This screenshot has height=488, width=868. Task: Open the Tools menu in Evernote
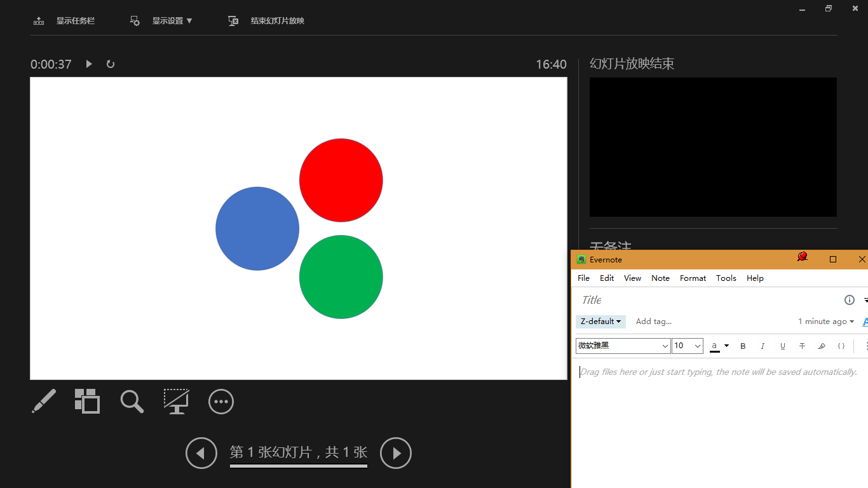726,278
